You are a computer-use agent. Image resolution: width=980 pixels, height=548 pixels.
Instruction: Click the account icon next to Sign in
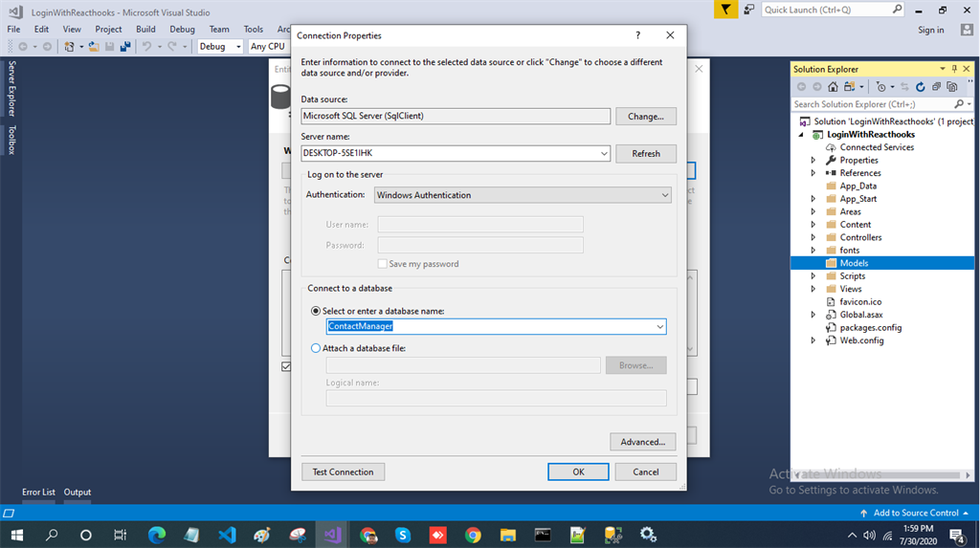tap(967, 30)
